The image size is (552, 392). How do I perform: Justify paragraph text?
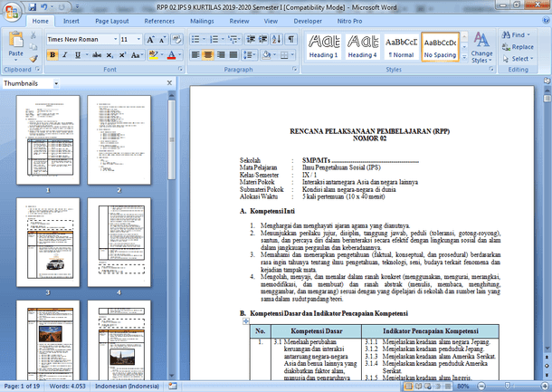[233, 55]
